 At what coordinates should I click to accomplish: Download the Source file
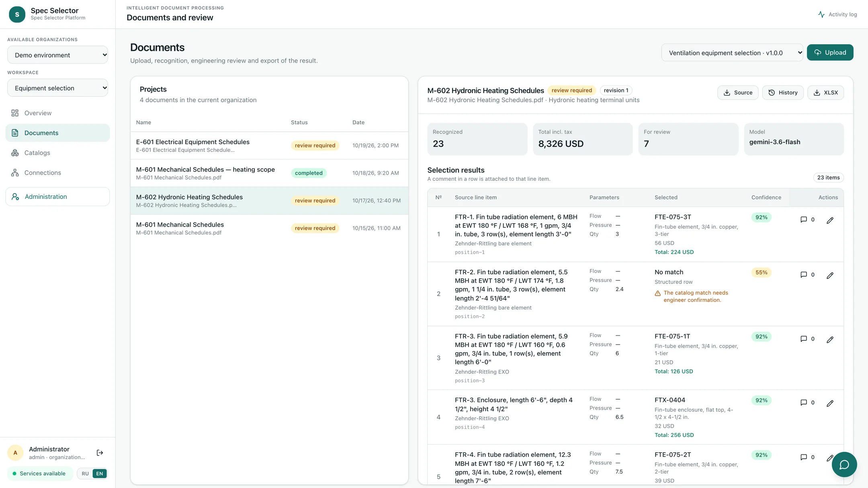[x=738, y=92]
